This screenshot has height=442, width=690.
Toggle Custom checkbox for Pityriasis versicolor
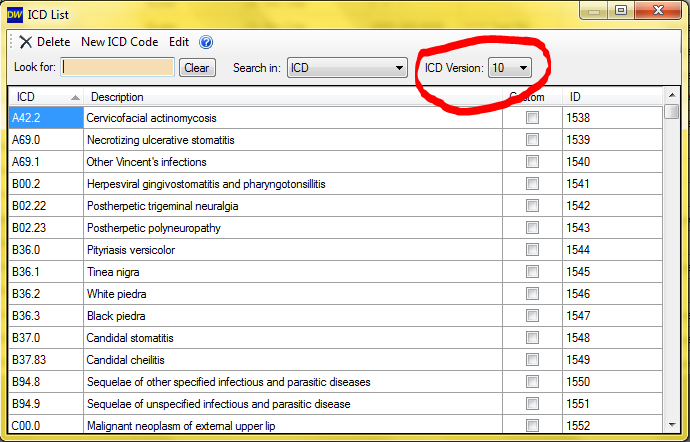532,250
